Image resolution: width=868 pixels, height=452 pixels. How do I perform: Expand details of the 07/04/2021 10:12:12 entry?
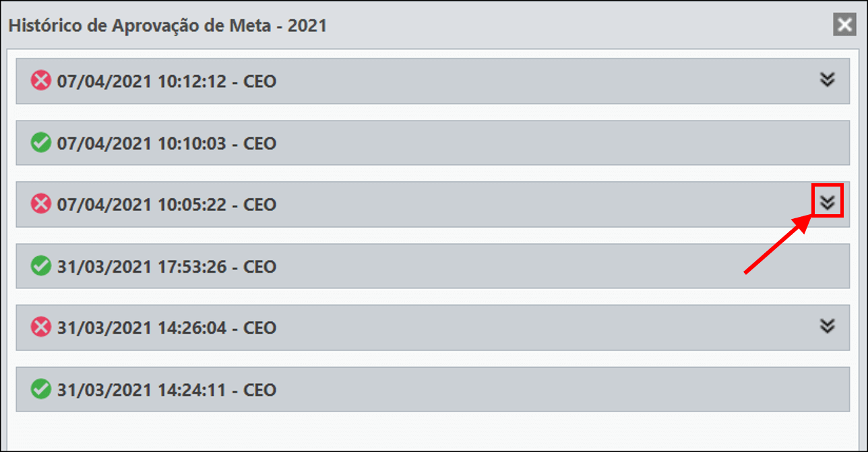[x=828, y=79]
